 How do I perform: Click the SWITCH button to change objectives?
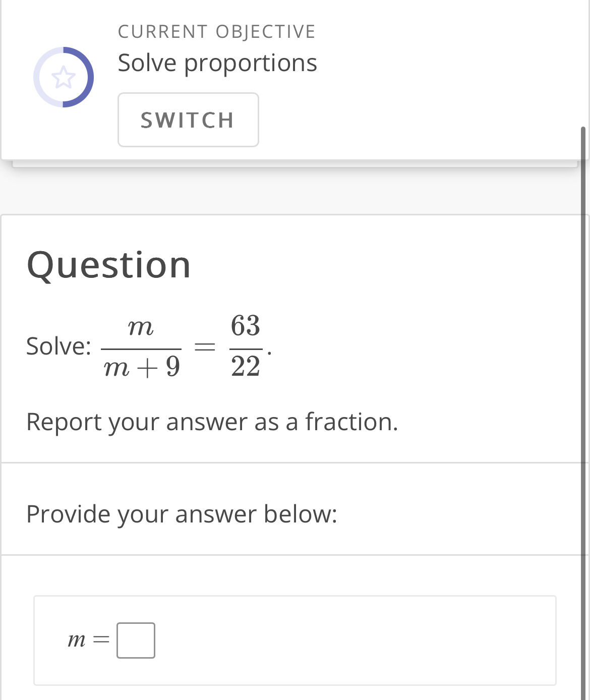click(x=188, y=120)
